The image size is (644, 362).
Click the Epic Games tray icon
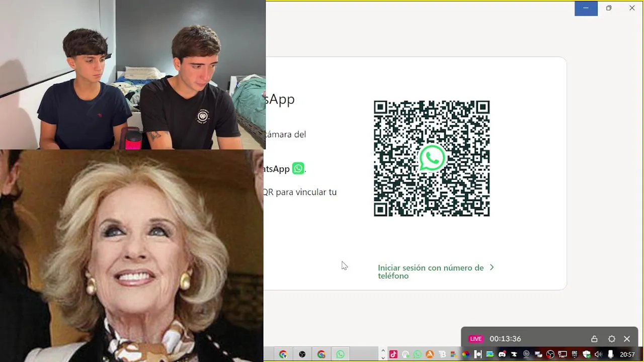(574, 354)
